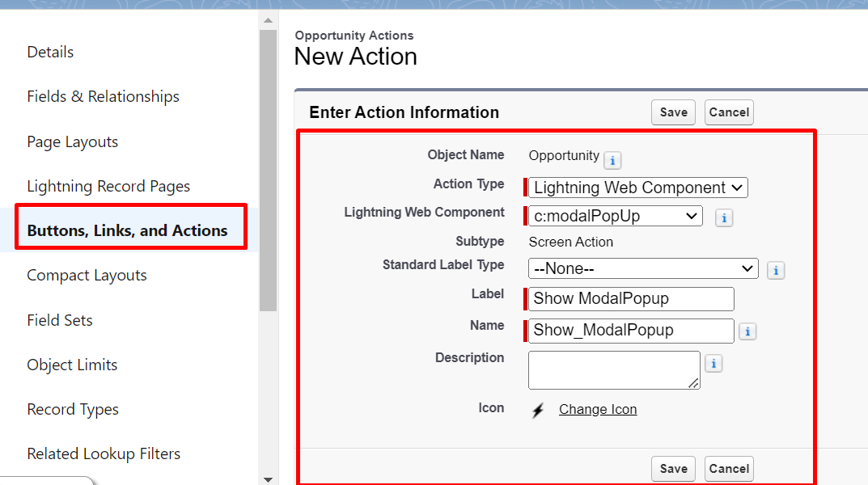Viewport: 868px width, 485px height.
Task: Expand the Standard Label Type dropdown
Action: (642, 268)
